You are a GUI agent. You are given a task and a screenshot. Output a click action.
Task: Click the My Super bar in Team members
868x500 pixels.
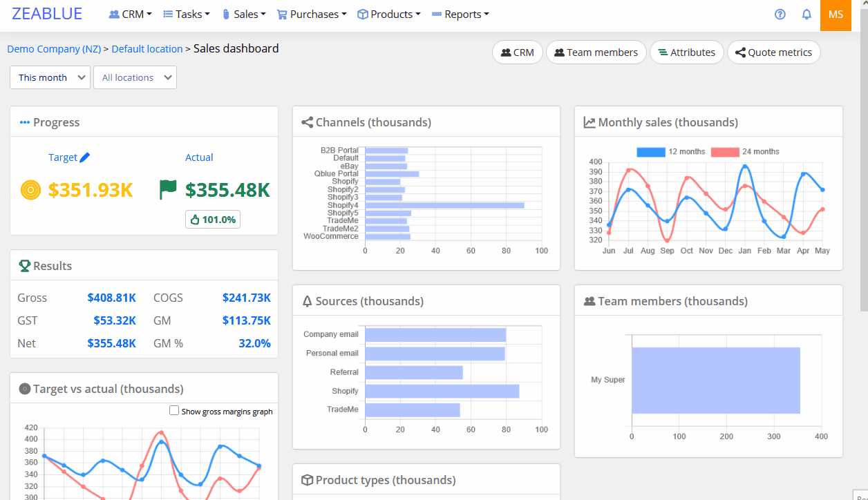(x=716, y=381)
